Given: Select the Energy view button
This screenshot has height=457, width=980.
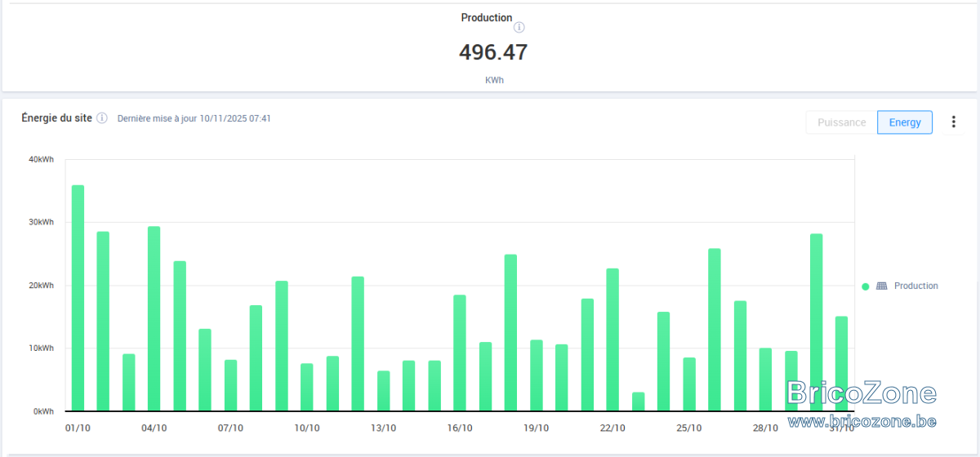Looking at the screenshot, I should (x=905, y=122).
